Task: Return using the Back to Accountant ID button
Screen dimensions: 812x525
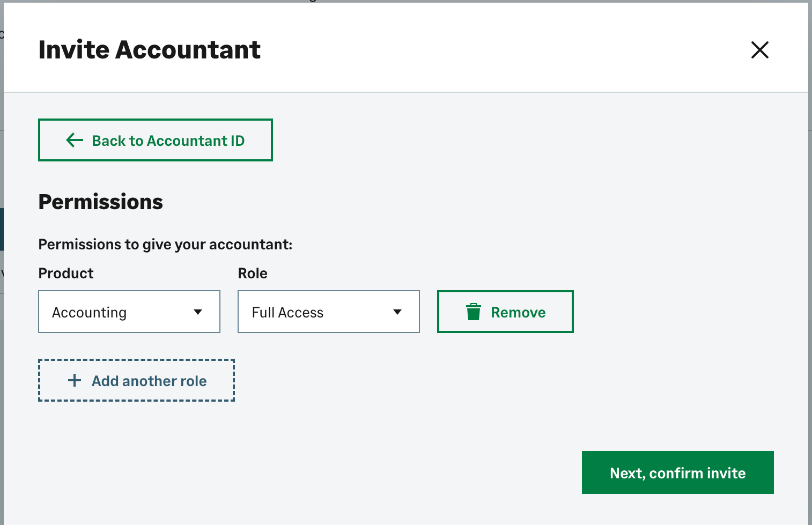Action: pos(155,140)
